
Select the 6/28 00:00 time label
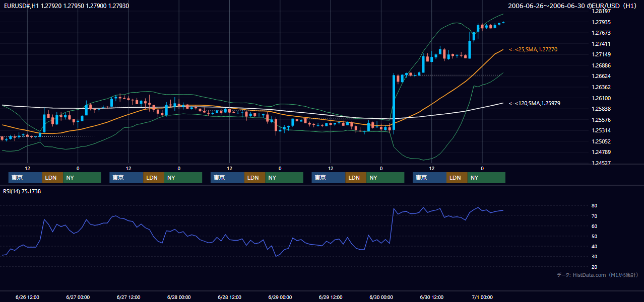179,297
